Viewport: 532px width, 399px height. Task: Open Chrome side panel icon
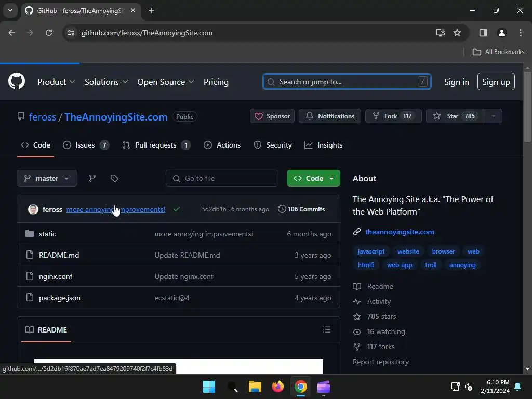[483, 33]
